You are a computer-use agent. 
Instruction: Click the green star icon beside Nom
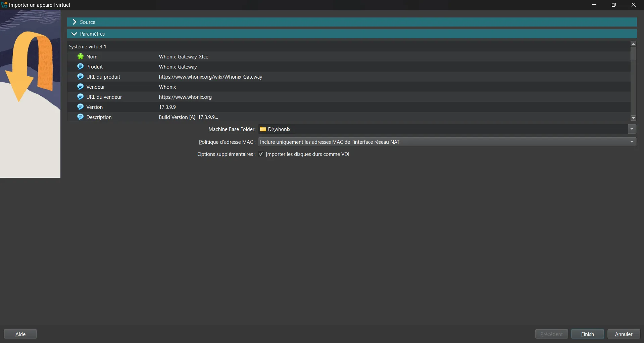click(x=81, y=56)
